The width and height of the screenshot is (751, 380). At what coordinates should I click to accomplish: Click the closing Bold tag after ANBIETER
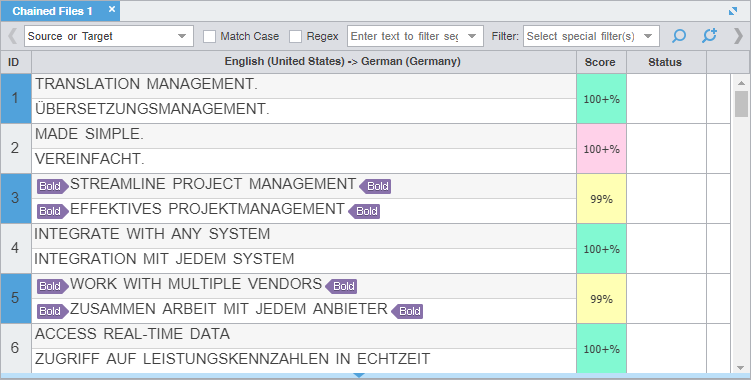(407, 311)
